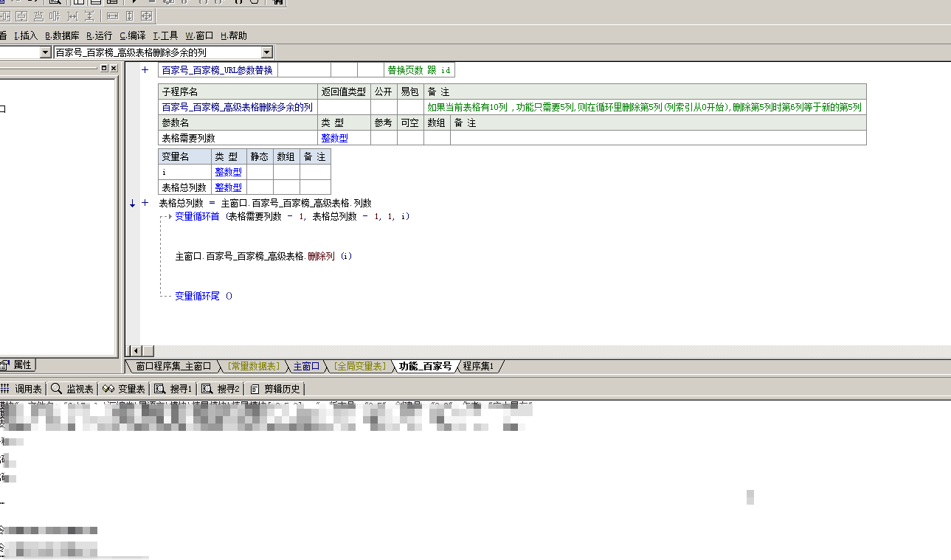951x560 pixels.
Task: Expand the plus sign beside 表格总列数 line
Action: [x=145, y=203]
